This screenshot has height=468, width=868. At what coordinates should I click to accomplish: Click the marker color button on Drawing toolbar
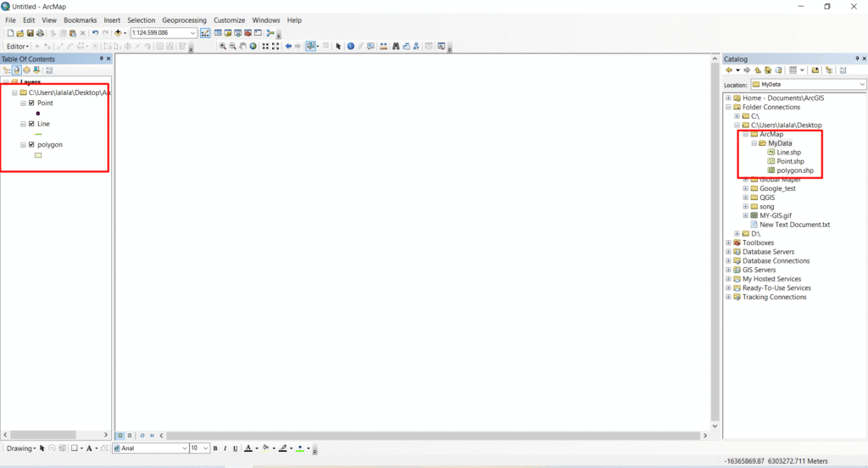300,448
